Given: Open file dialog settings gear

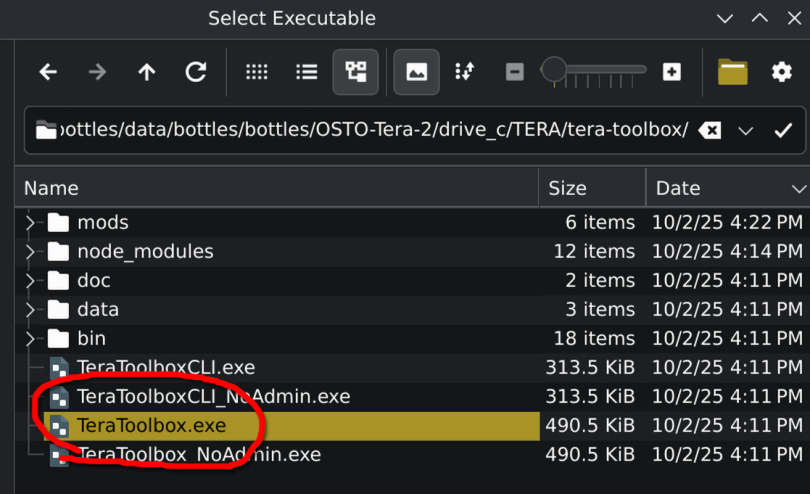Looking at the screenshot, I should [781, 72].
